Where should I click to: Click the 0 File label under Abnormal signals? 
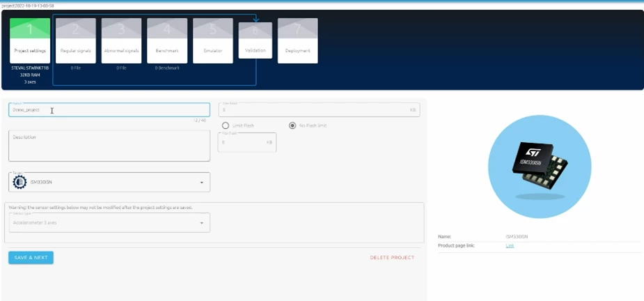[121, 68]
